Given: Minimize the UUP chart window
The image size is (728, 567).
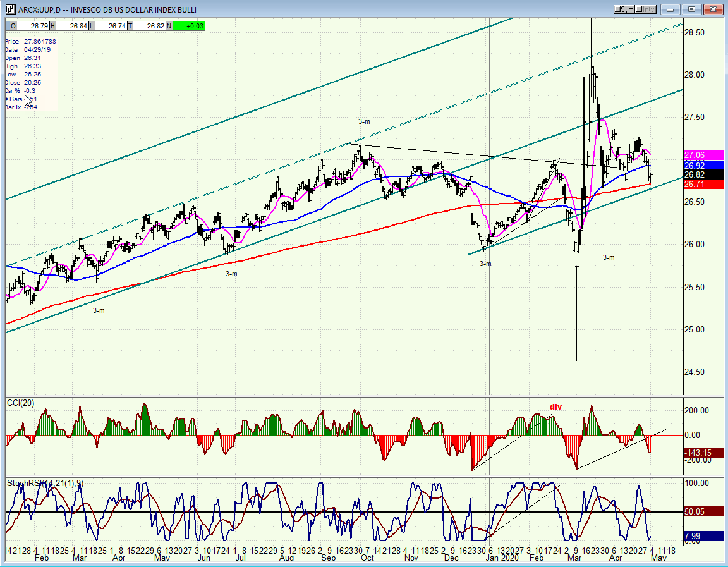Looking at the screenshot, I should 670,9.
